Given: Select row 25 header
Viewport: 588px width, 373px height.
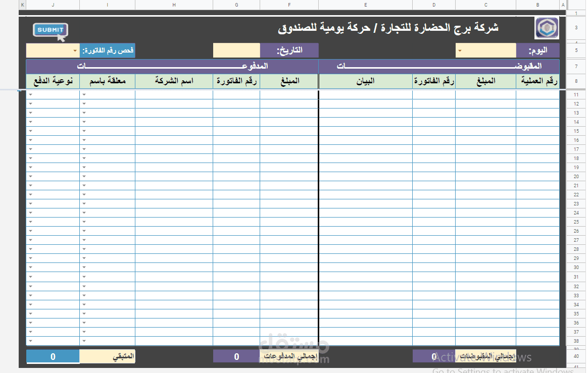Looking at the screenshot, I should coord(576,222).
